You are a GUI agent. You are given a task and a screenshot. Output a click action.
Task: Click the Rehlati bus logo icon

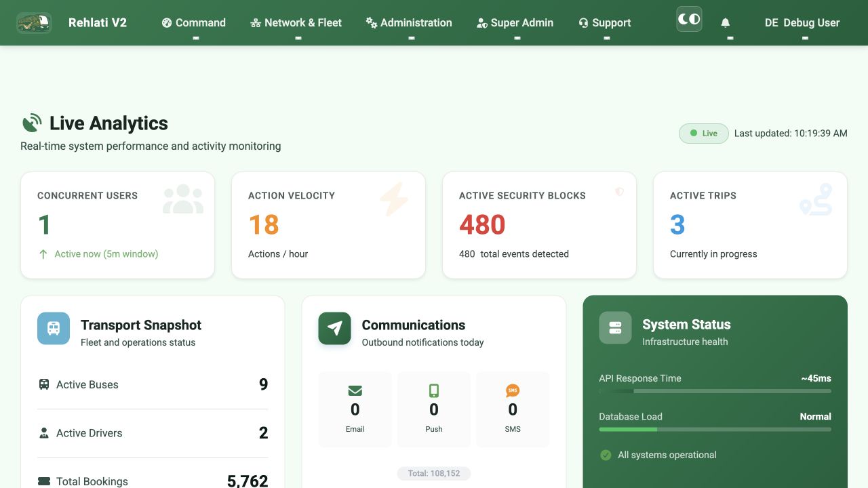pos(34,22)
